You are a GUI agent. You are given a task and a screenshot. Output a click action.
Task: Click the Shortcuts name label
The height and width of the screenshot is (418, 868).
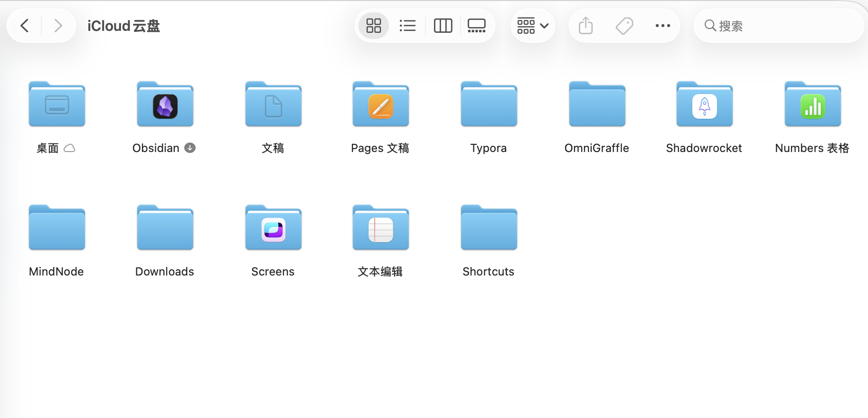coord(489,272)
